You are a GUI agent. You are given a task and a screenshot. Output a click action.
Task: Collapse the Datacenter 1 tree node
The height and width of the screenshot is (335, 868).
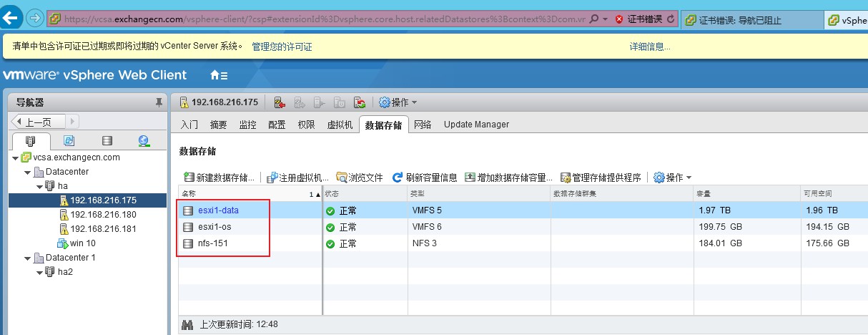coord(26,258)
